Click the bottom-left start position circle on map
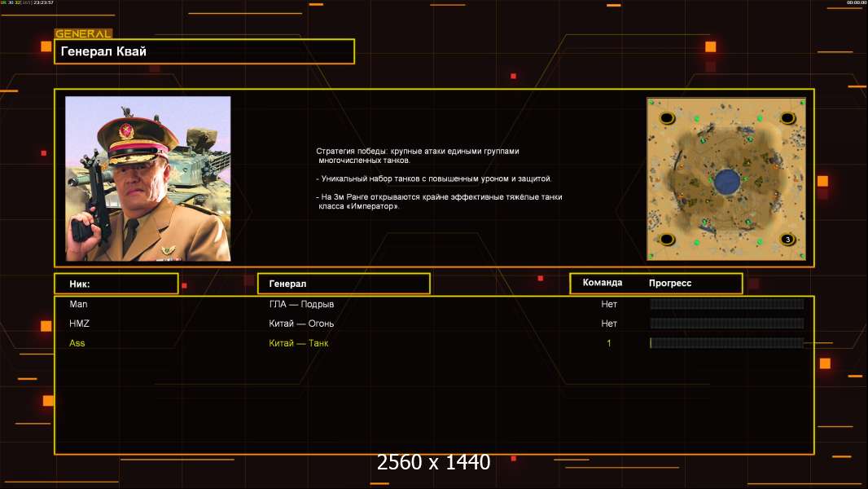 [x=667, y=240]
